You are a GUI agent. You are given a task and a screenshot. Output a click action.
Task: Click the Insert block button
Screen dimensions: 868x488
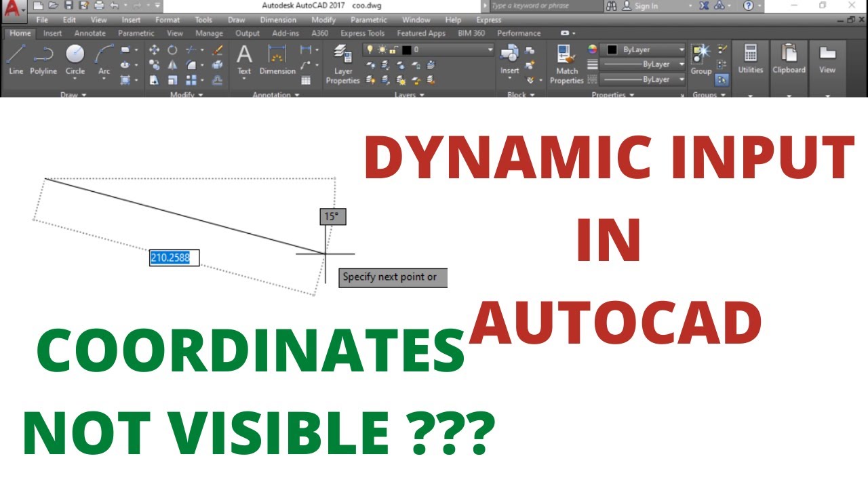coord(510,60)
